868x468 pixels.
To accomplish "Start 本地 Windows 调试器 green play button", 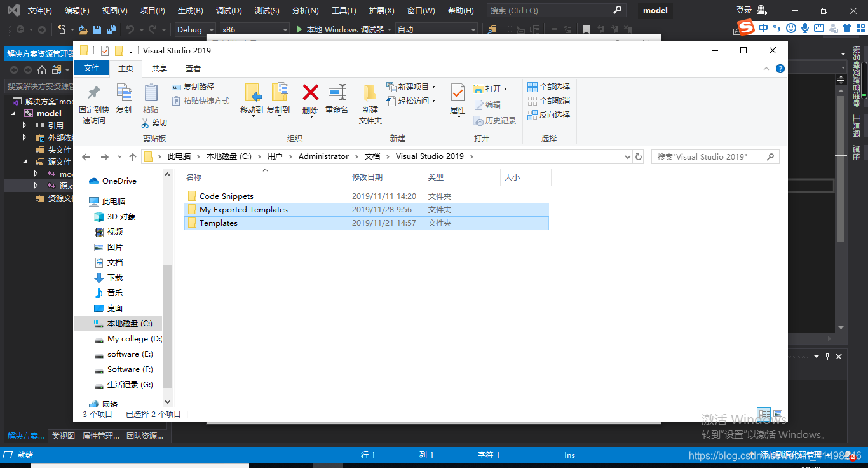I will (x=300, y=29).
